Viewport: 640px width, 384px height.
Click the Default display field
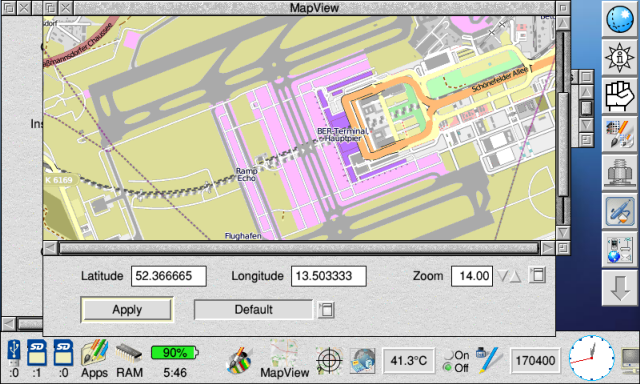click(x=253, y=310)
